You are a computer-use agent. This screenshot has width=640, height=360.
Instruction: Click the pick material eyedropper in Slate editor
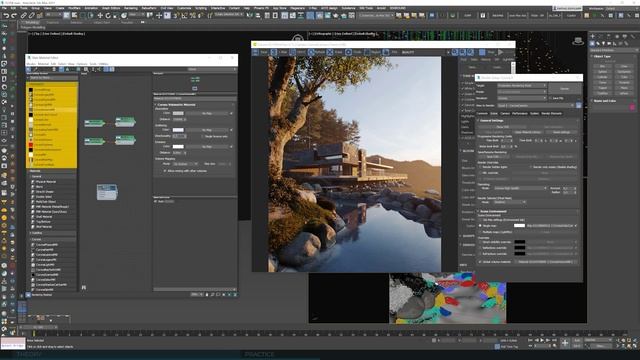[x=36, y=69]
